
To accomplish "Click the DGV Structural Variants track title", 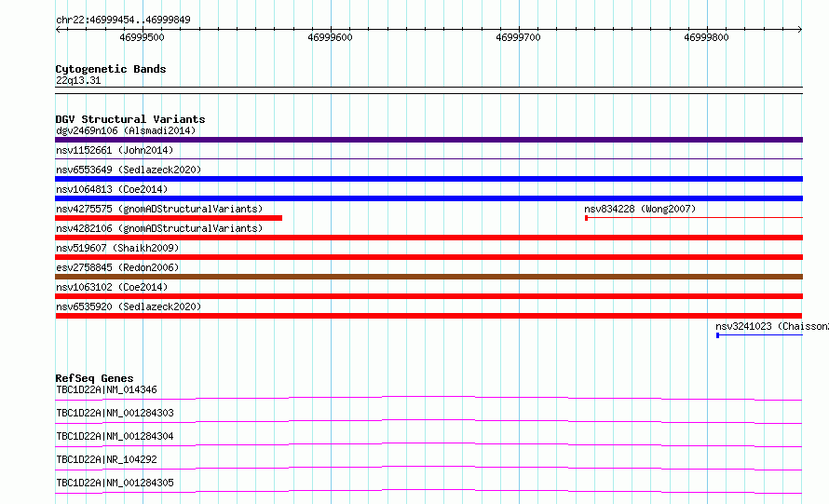I will [130, 119].
